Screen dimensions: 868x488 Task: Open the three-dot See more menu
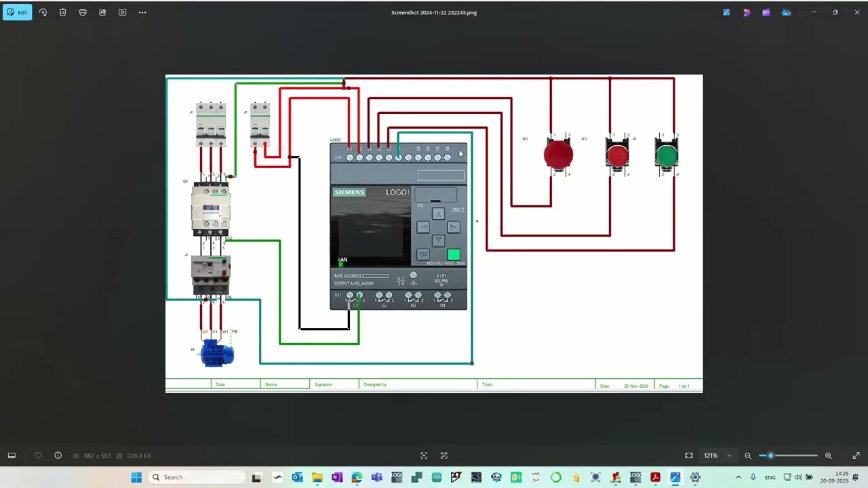(x=142, y=12)
